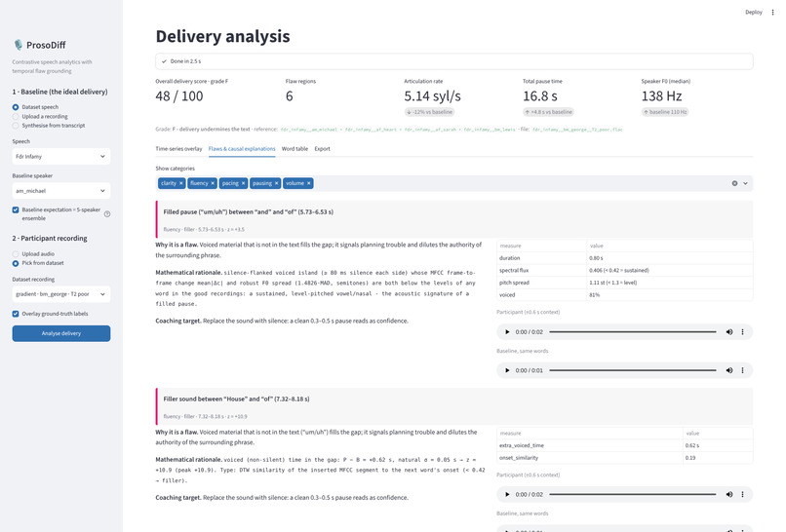Remove the volume category tag
This screenshot has width=786, height=532.
309,183
